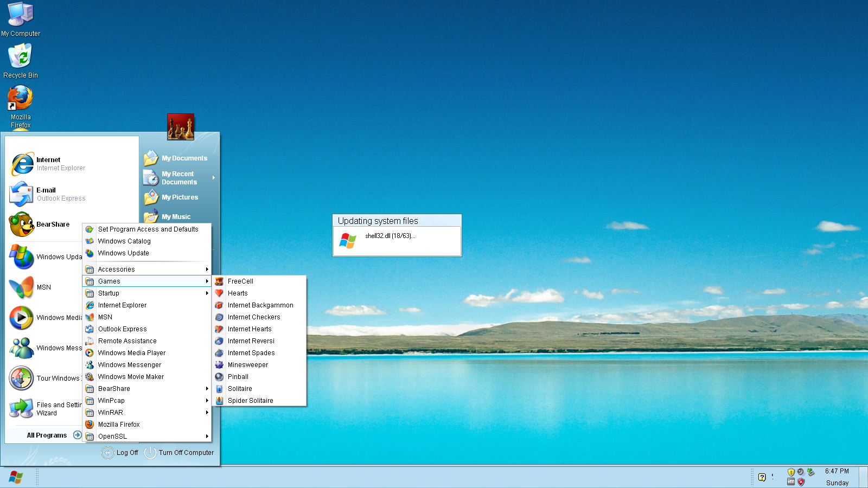Launch the Pinball game
Image resolution: width=868 pixels, height=488 pixels.
click(259, 377)
